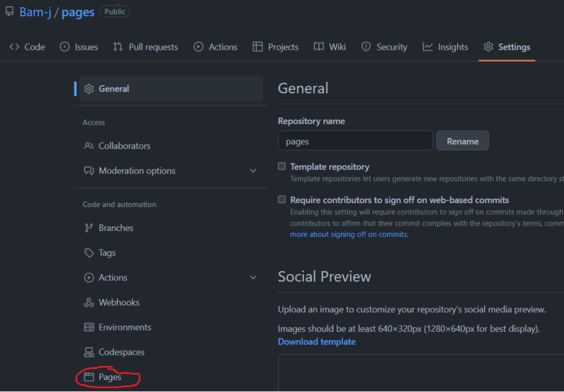Open Codespaces settings
This screenshot has width=564, height=392.
coord(122,352)
